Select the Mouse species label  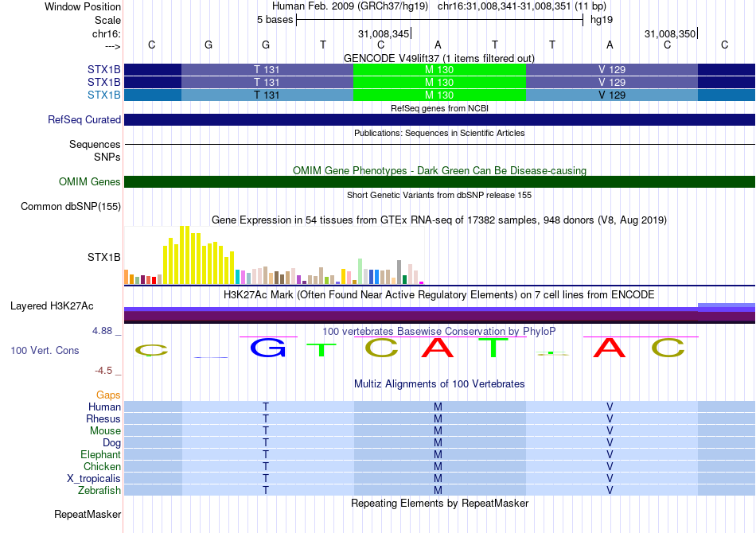point(105,431)
